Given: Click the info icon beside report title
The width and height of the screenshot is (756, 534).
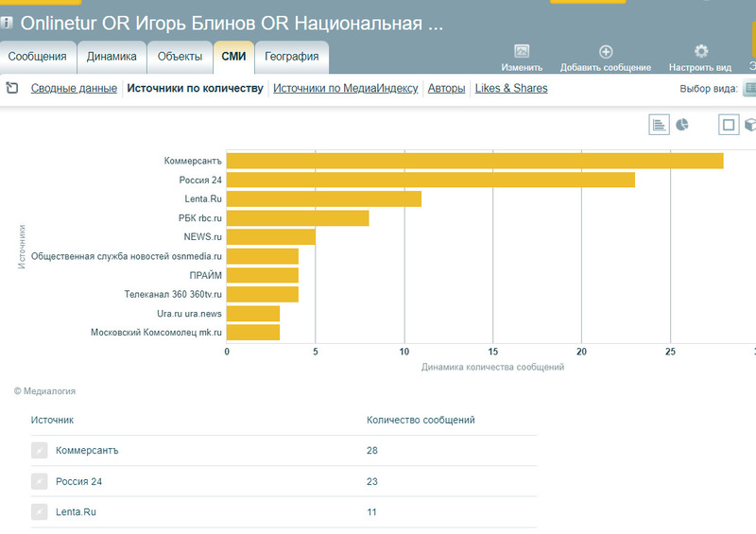Looking at the screenshot, I should [7, 22].
